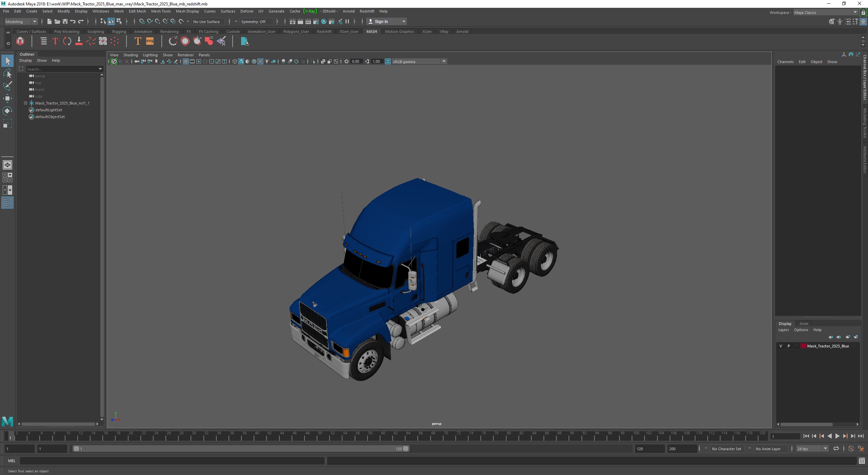The width and height of the screenshot is (868, 475).
Task: Click the Open Scene folder icon
Action: [57, 21]
